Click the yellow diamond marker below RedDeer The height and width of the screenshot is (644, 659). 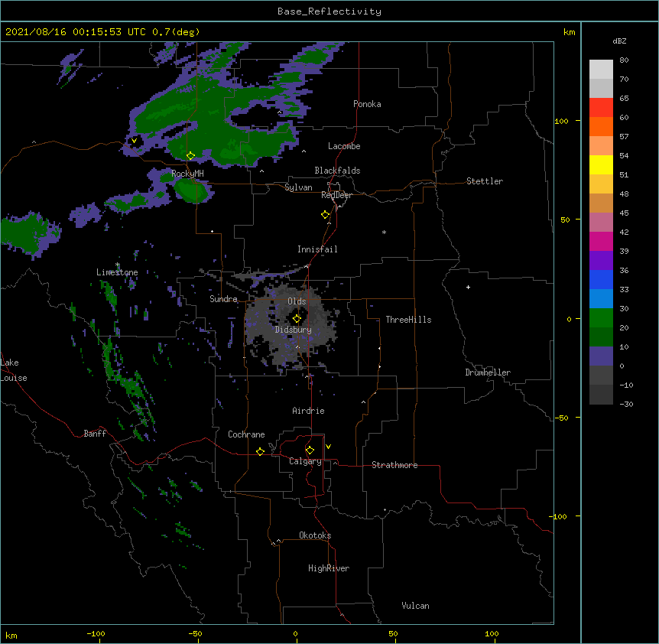(325, 215)
